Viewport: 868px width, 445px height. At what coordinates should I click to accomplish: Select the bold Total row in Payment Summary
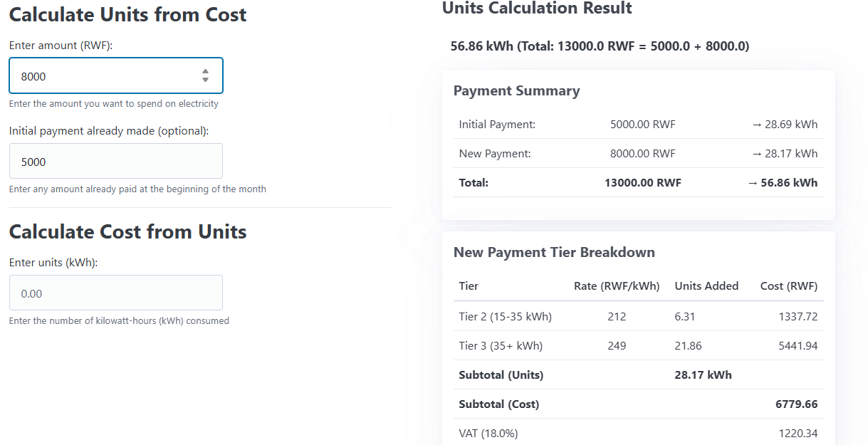pyautogui.click(x=637, y=182)
